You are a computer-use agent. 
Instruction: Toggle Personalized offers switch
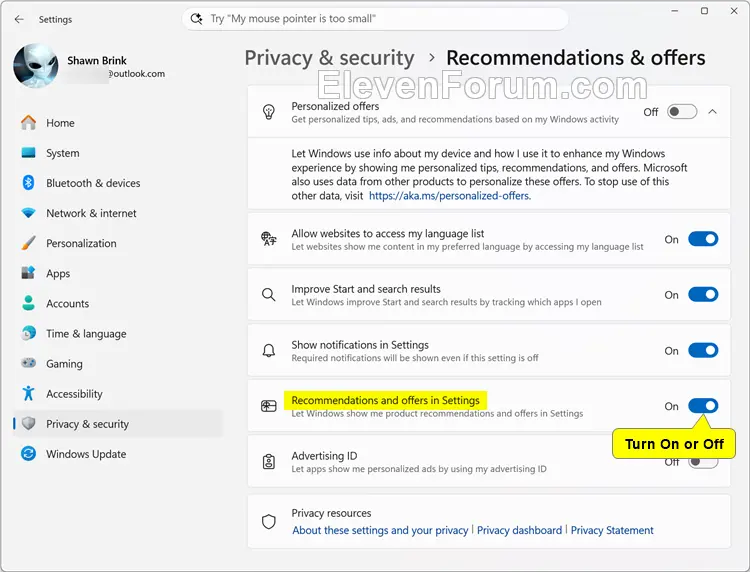click(682, 112)
